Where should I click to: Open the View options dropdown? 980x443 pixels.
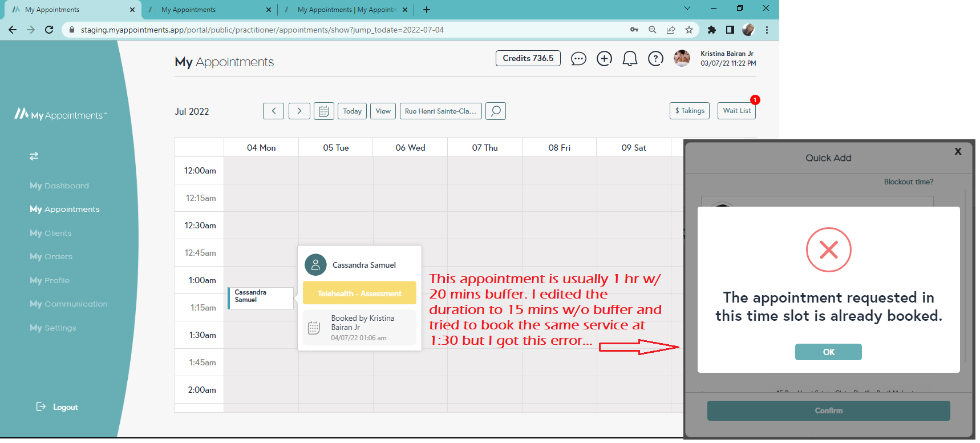coord(383,111)
